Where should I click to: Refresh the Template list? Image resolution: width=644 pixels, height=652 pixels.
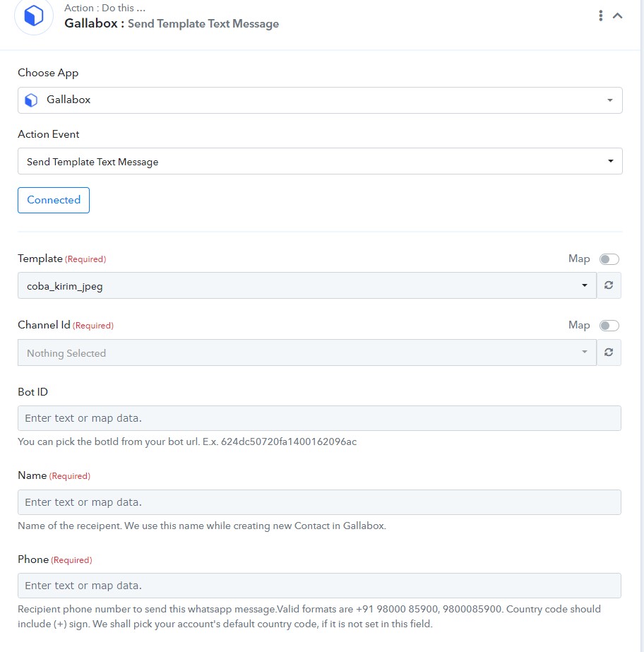[x=609, y=285]
